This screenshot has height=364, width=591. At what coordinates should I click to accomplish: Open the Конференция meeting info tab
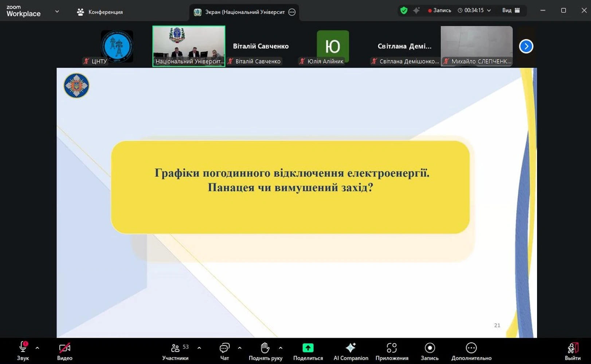[100, 12]
